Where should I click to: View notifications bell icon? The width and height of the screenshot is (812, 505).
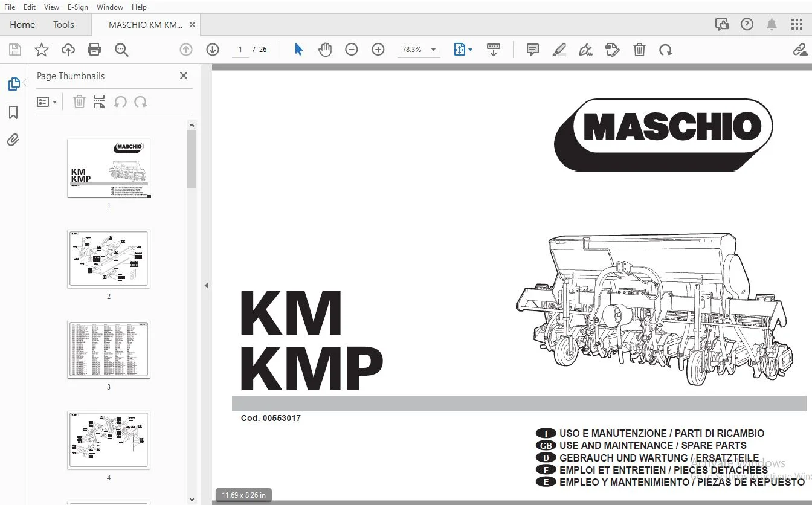pyautogui.click(x=772, y=25)
